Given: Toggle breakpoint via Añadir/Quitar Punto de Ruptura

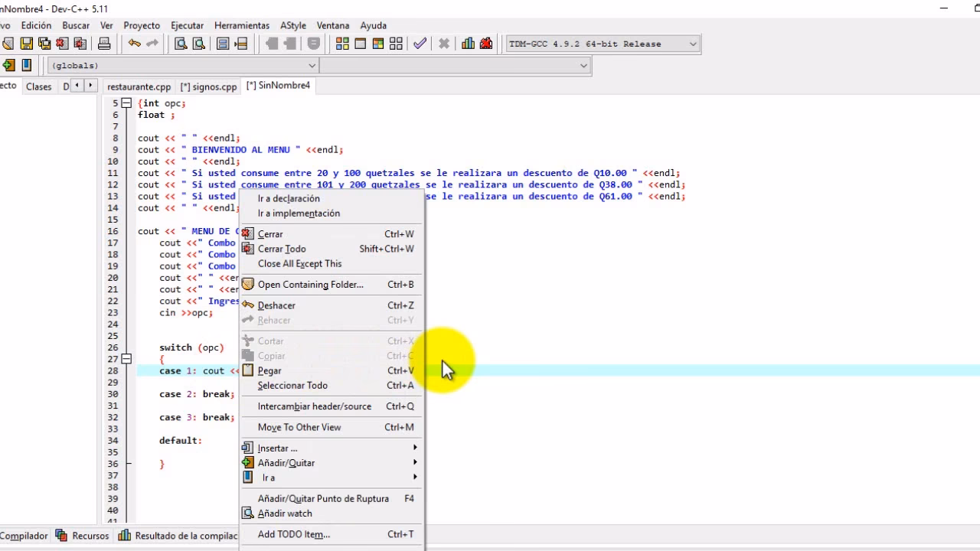Looking at the screenshot, I should [x=323, y=498].
